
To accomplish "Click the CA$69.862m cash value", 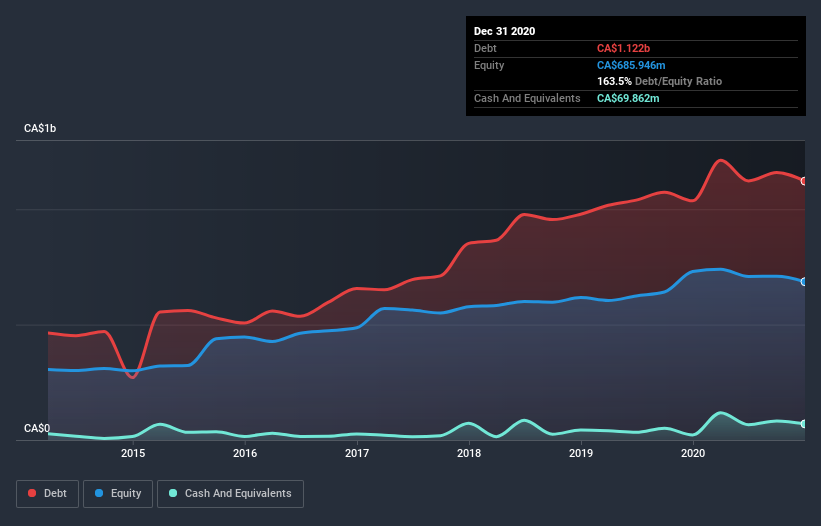I will [x=628, y=98].
